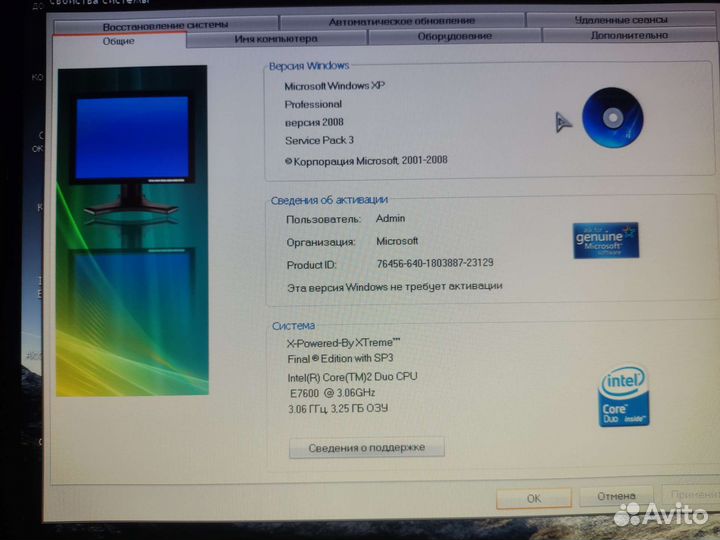Click the Организация: label
720x540 pixels.
[321, 242]
